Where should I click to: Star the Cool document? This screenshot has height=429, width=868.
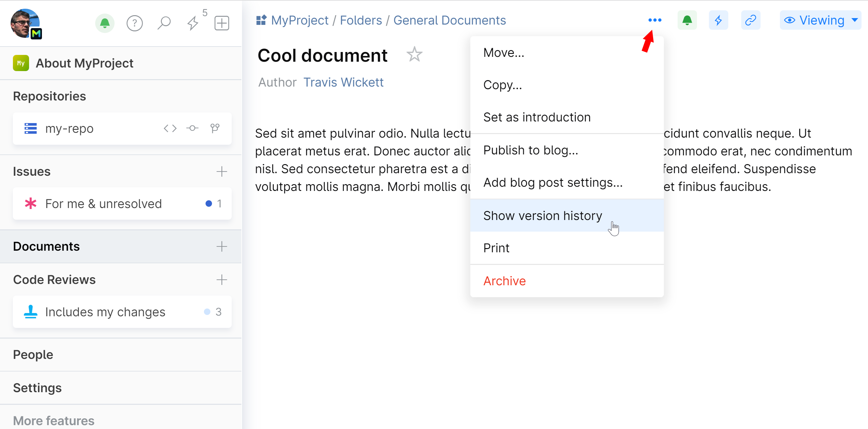coord(414,55)
